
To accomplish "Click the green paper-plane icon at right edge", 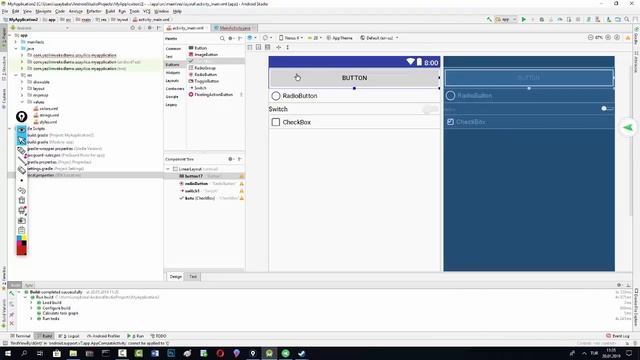I will point(628,128).
